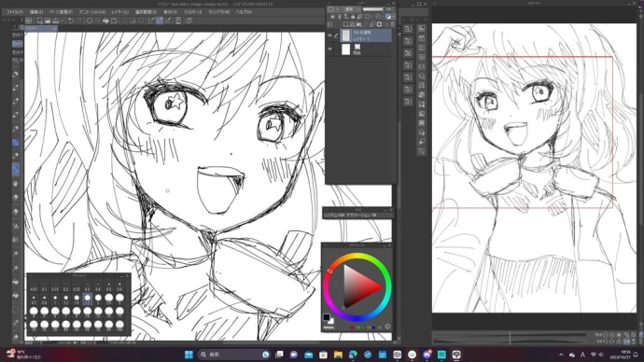
Task: Select brush size 0.3
Action: pyautogui.click(x=87, y=286)
